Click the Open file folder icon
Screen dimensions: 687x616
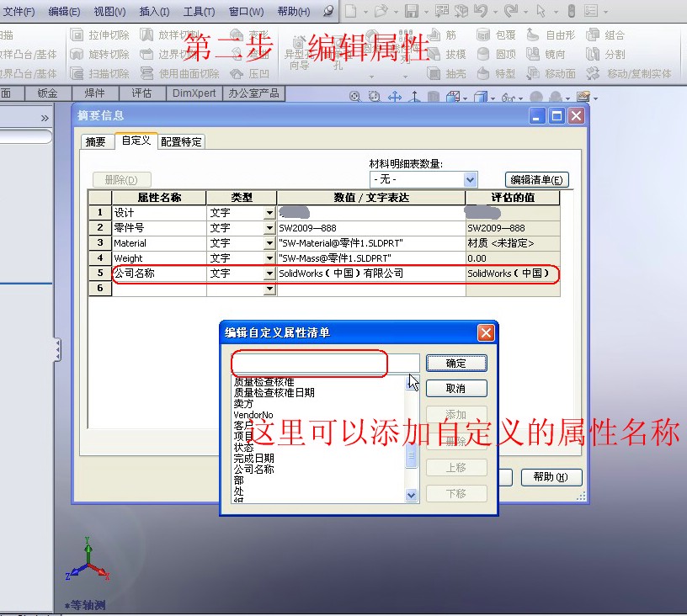381,11
